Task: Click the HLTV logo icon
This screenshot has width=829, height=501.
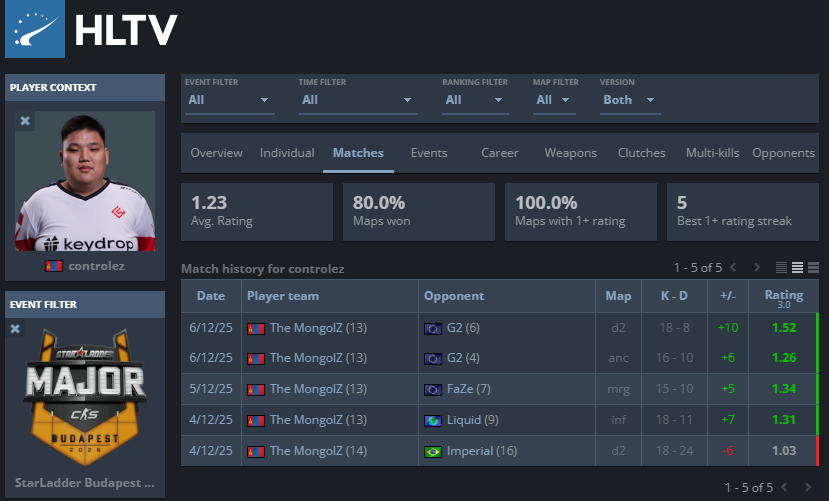Action: pos(34,30)
